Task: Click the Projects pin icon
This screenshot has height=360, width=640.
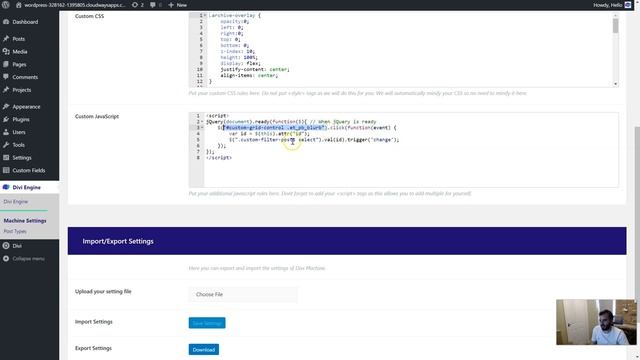Action: pos(6,90)
